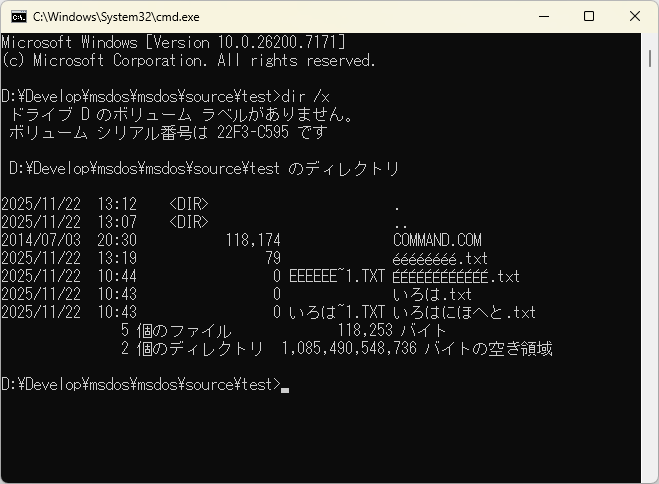Click the いろはにほへと.txt file name
The width and height of the screenshot is (659, 484).
click(x=464, y=312)
